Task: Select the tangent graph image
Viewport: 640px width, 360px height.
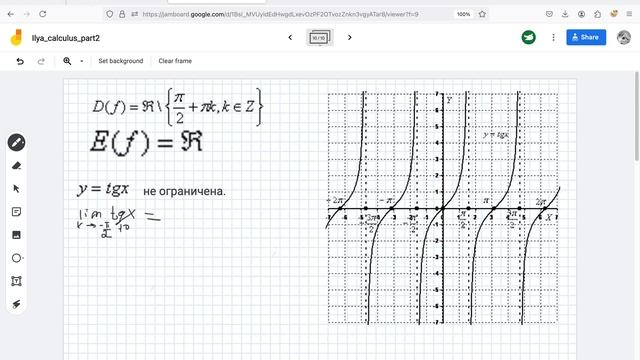Action: click(442, 208)
